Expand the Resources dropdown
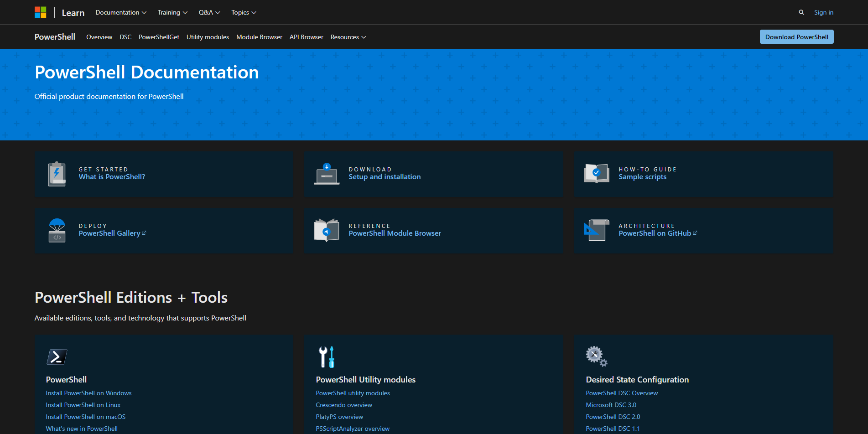Screen dimensions: 868x434 (348, 37)
